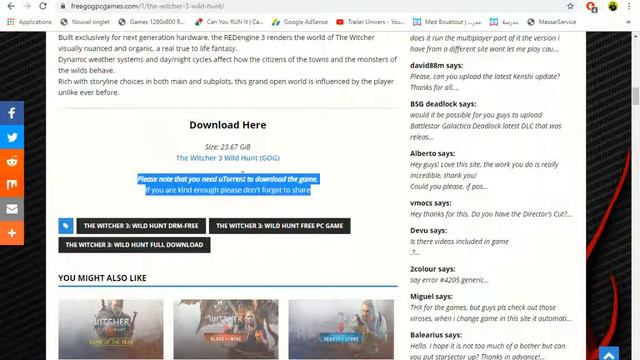This screenshot has width=640, height=360.
Task: Open the Chrome three-dot menu
Action: 629,6
